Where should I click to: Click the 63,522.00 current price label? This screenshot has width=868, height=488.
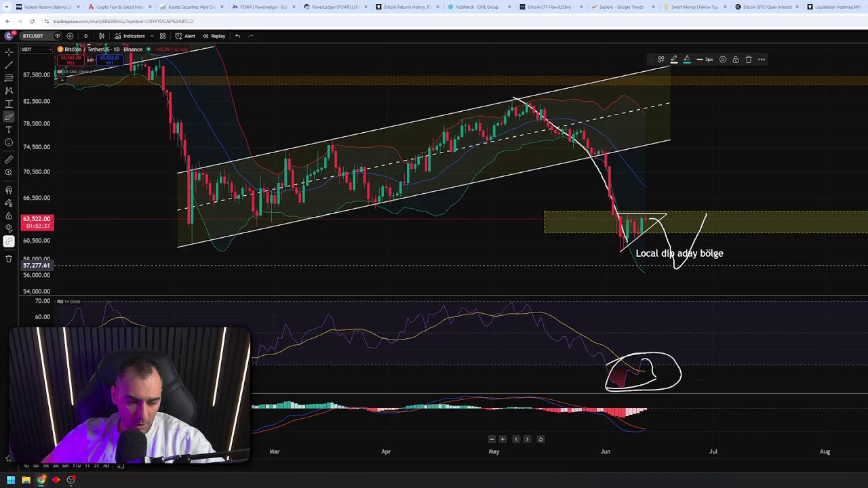click(x=37, y=219)
